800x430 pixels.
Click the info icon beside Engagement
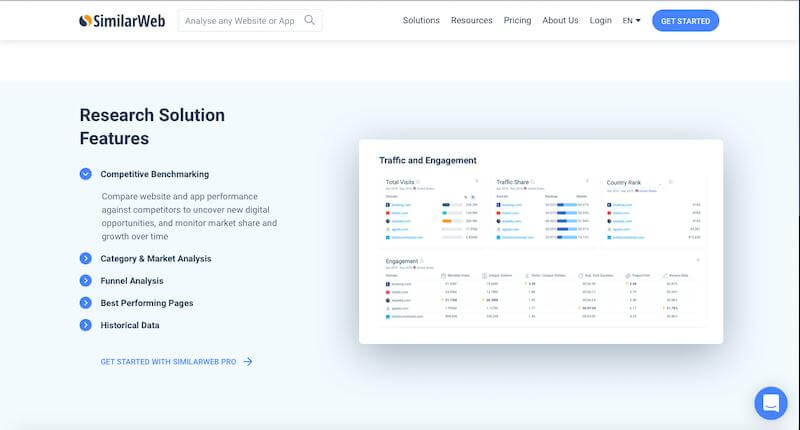pyautogui.click(x=422, y=262)
